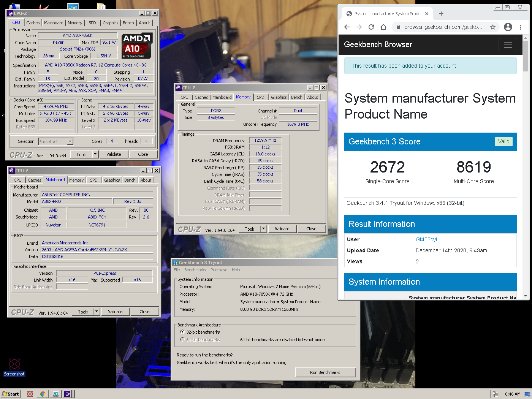Open a new Chrome tab

coord(441,14)
